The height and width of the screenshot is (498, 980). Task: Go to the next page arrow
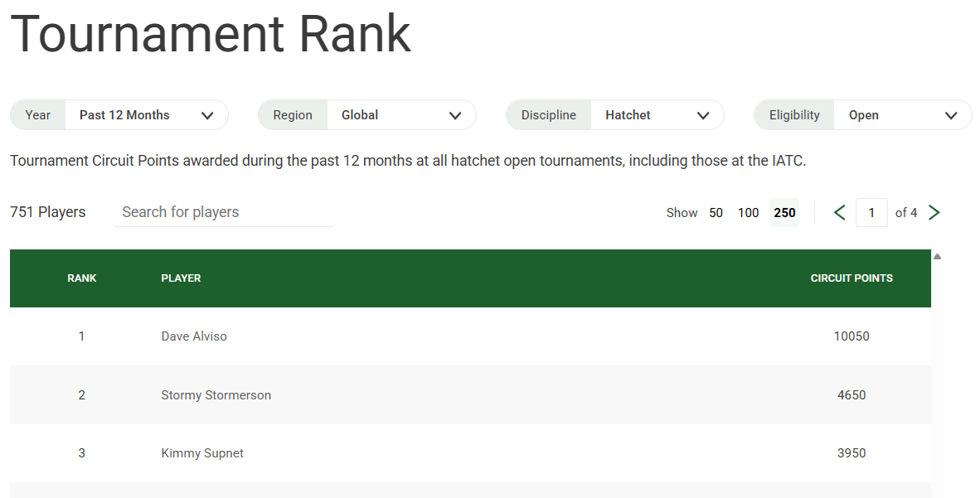click(934, 213)
